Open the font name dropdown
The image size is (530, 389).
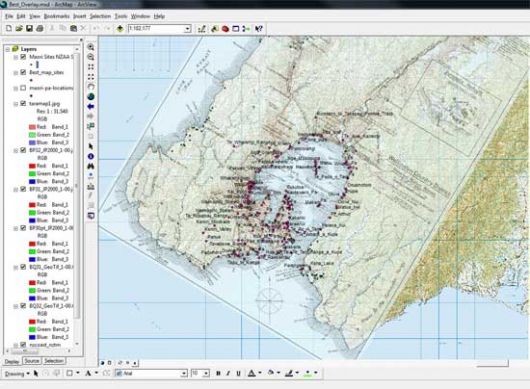tap(184, 373)
